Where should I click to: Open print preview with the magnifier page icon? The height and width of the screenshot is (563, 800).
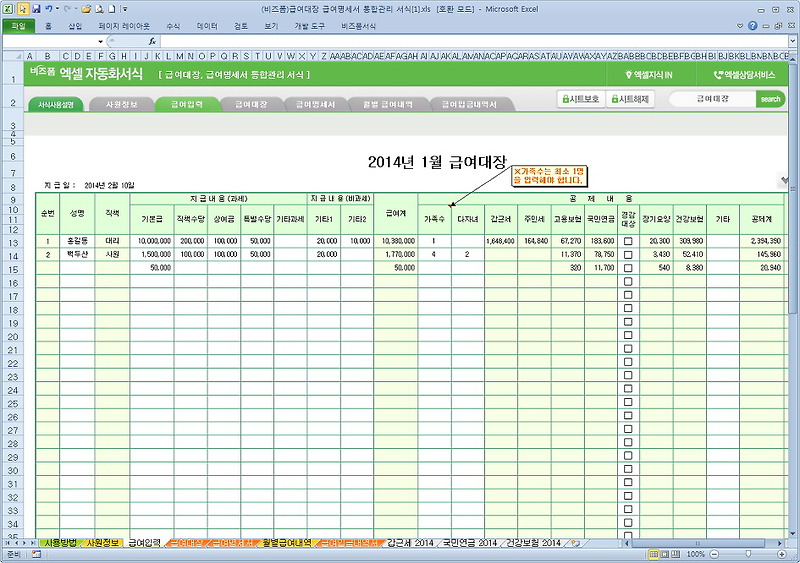pyautogui.click(x=99, y=9)
